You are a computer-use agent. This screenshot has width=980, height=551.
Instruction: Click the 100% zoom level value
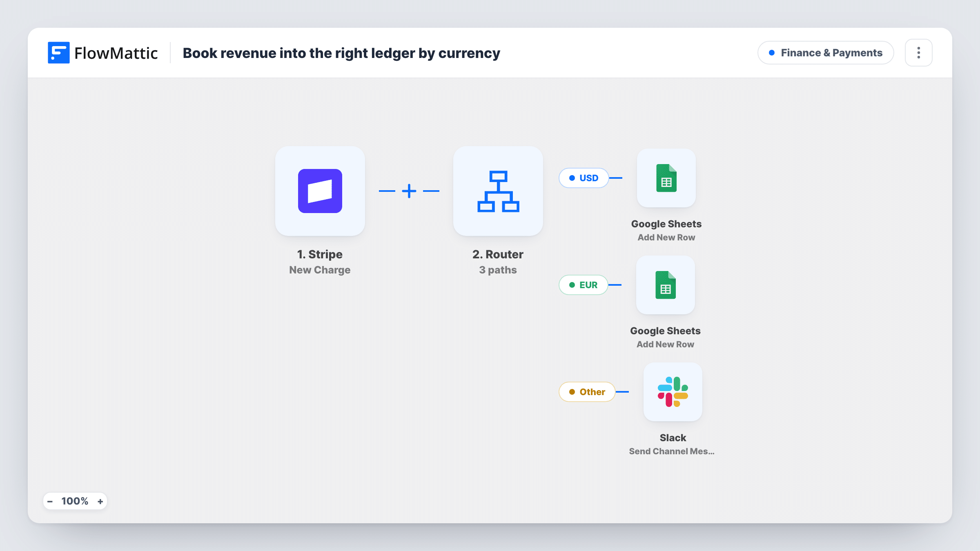(x=75, y=501)
